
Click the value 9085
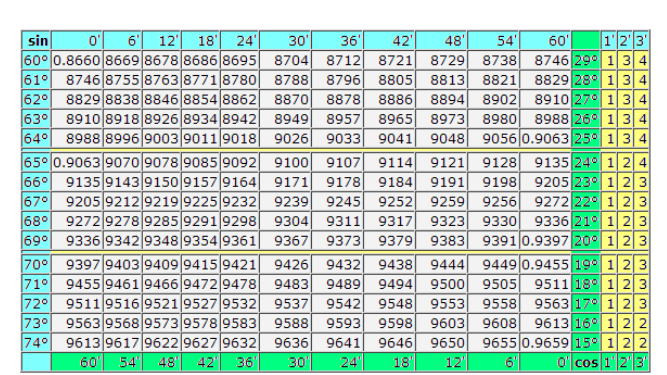(201, 162)
